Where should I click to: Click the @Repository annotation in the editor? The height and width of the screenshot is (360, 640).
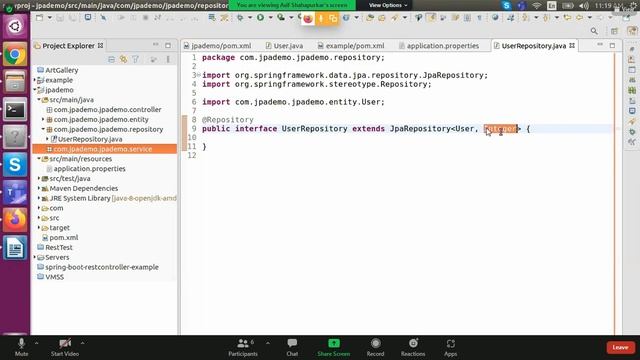(228, 120)
